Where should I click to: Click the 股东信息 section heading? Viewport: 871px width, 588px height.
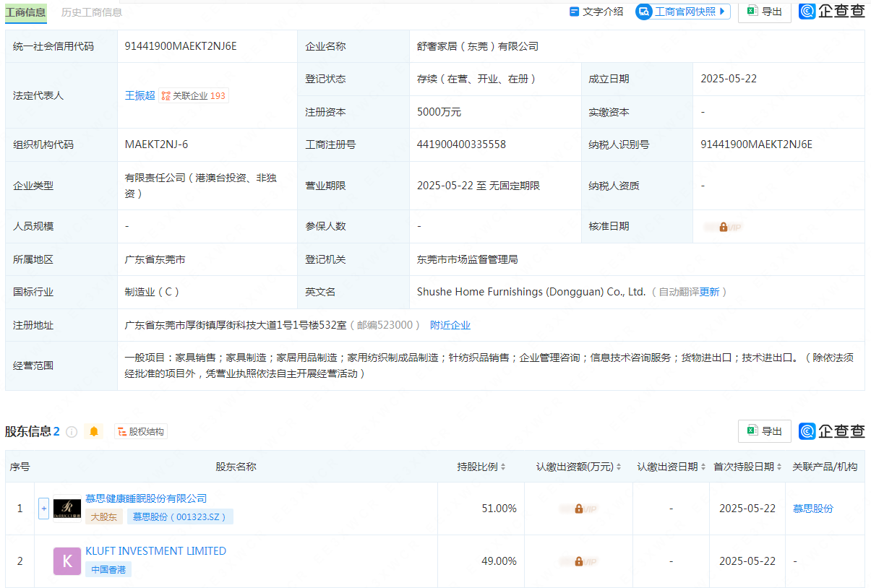tap(28, 432)
